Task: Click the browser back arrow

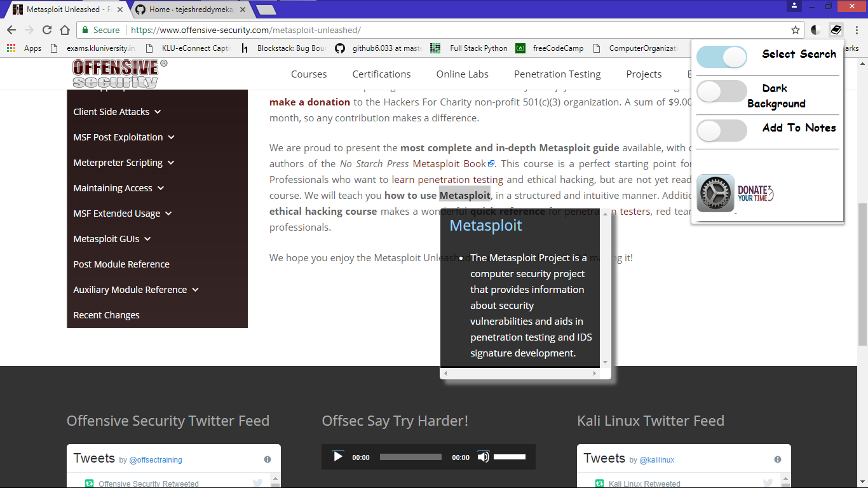Action: click(11, 30)
